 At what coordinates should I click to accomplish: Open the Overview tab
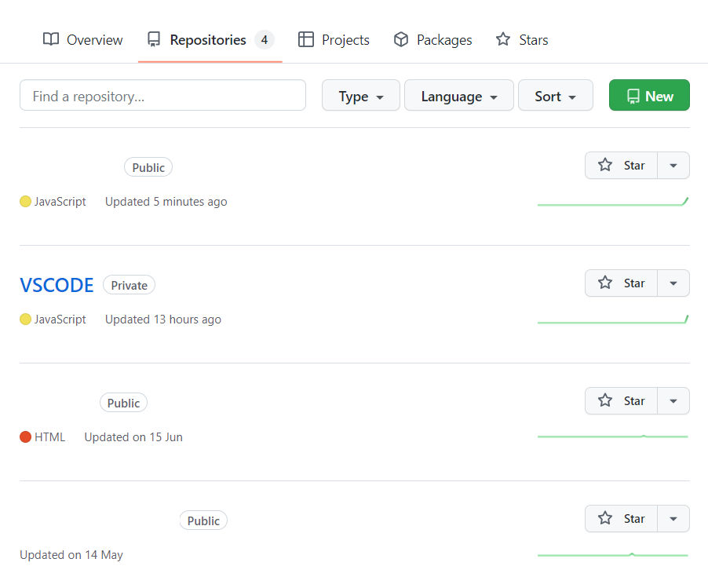click(82, 40)
